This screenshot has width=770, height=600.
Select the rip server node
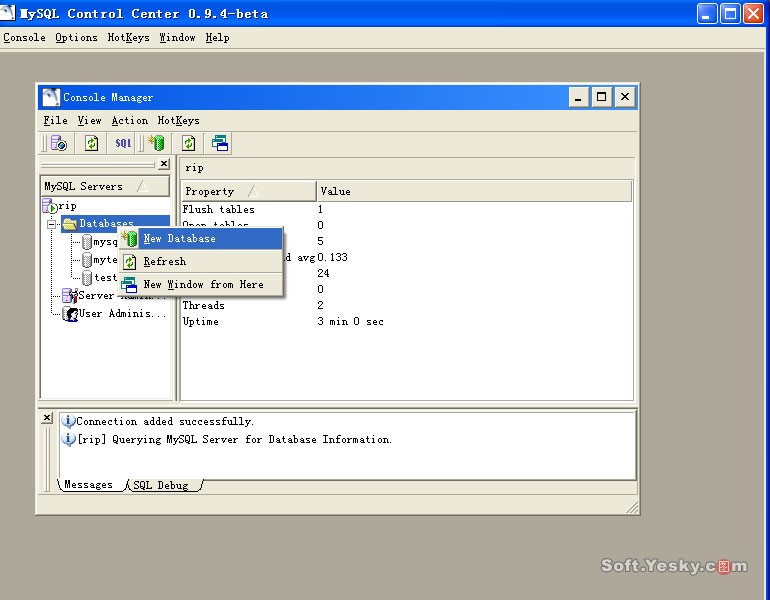click(x=68, y=206)
